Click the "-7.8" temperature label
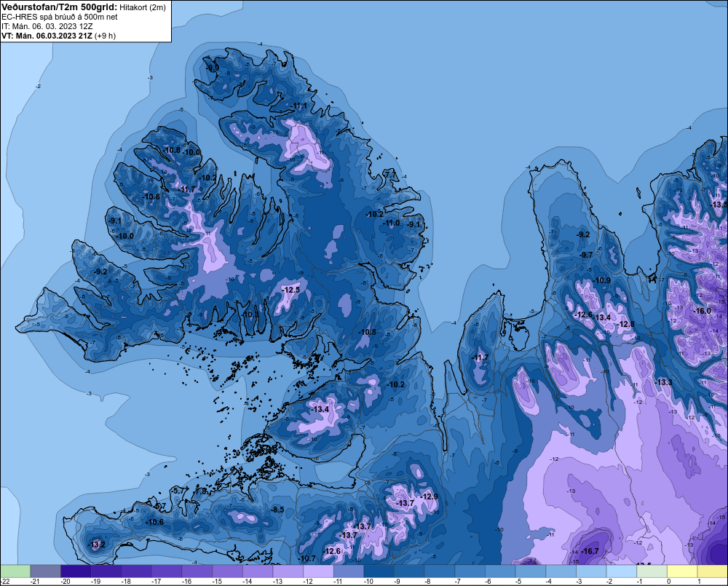728x586 pixels. [x=201, y=491]
